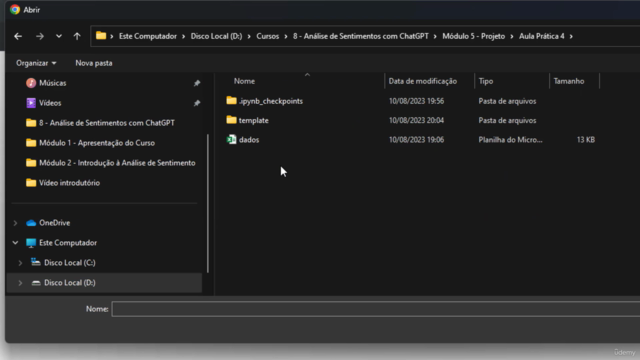Screen dimensions: 640x360
Task: Navigate to Este Computador in the breadcrumb
Action: pyautogui.click(x=148, y=36)
